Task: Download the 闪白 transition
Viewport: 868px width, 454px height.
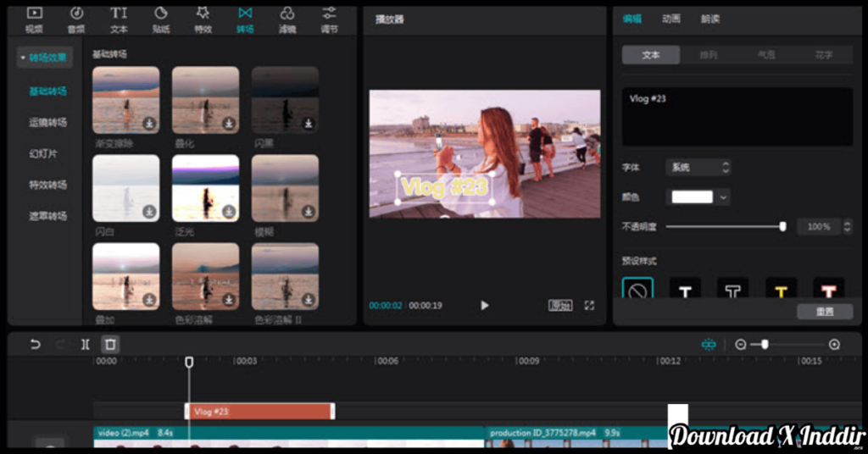Action: pos(149,211)
